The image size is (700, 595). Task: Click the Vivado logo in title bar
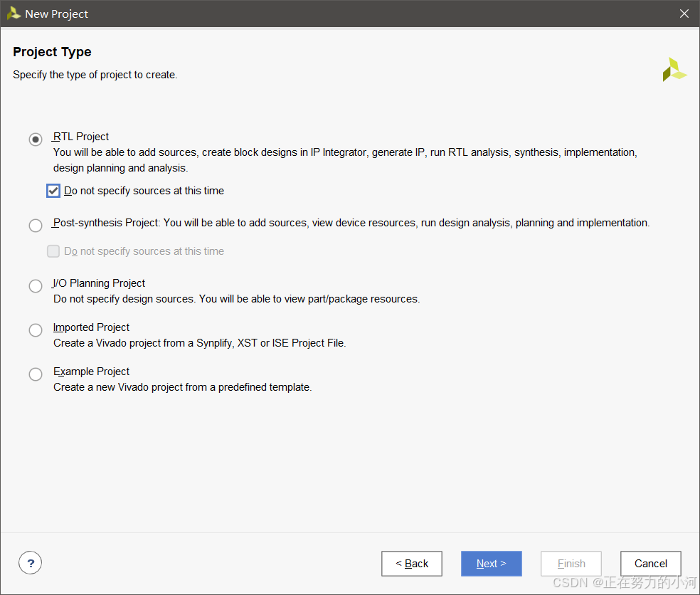tap(14, 14)
